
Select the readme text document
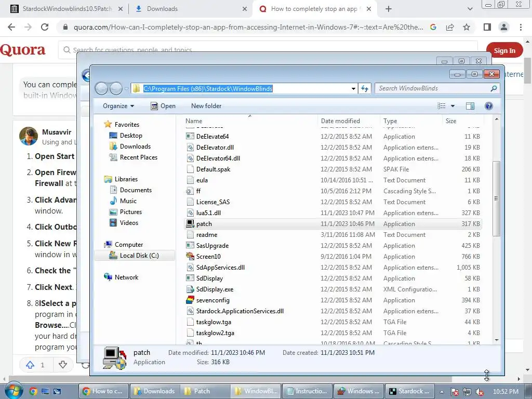[207, 235]
